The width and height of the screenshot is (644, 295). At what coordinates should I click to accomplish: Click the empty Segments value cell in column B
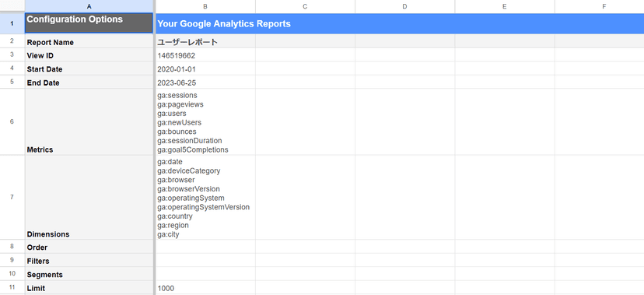[205, 274]
